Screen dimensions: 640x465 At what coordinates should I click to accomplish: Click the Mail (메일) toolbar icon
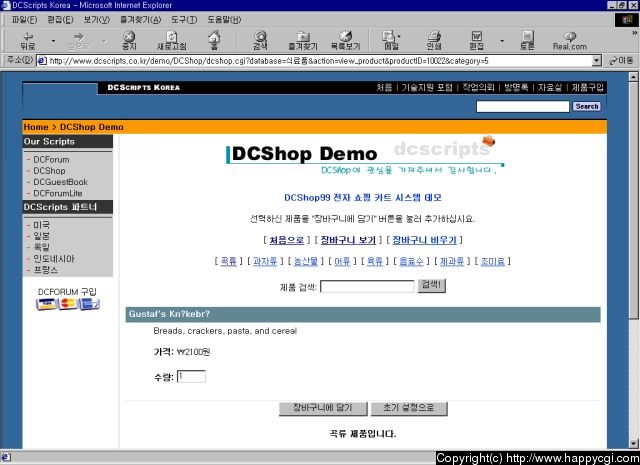click(x=390, y=40)
